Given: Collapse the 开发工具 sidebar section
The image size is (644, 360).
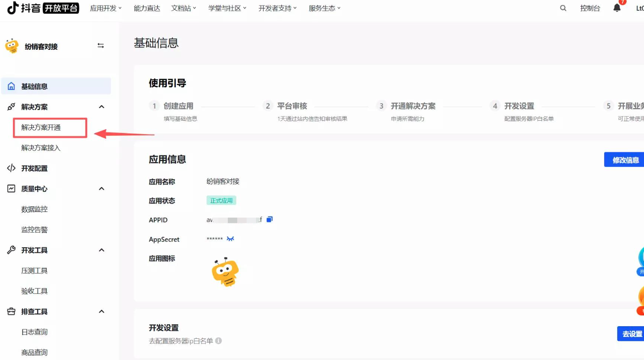Looking at the screenshot, I should pos(101,250).
